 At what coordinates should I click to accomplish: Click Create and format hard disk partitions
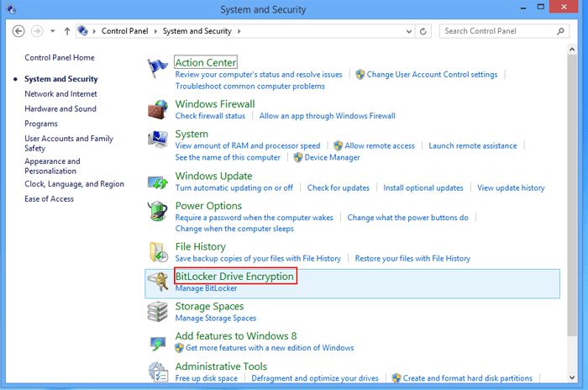click(x=468, y=378)
